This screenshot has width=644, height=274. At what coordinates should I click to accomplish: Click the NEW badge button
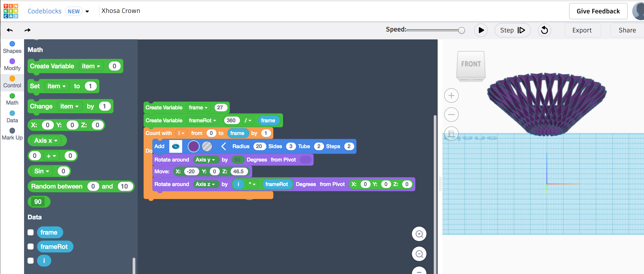74,12
